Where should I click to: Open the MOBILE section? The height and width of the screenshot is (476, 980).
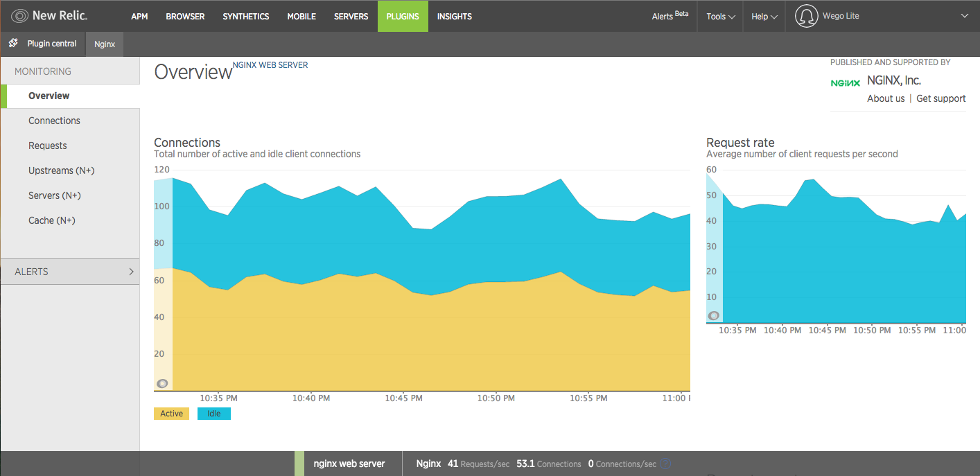click(x=301, y=16)
